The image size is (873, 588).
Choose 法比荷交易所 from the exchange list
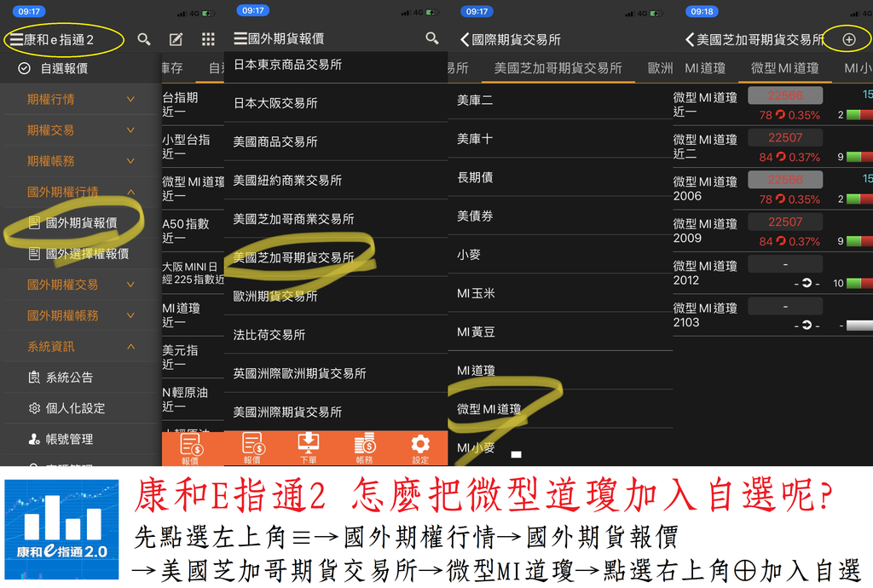(336, 335)
